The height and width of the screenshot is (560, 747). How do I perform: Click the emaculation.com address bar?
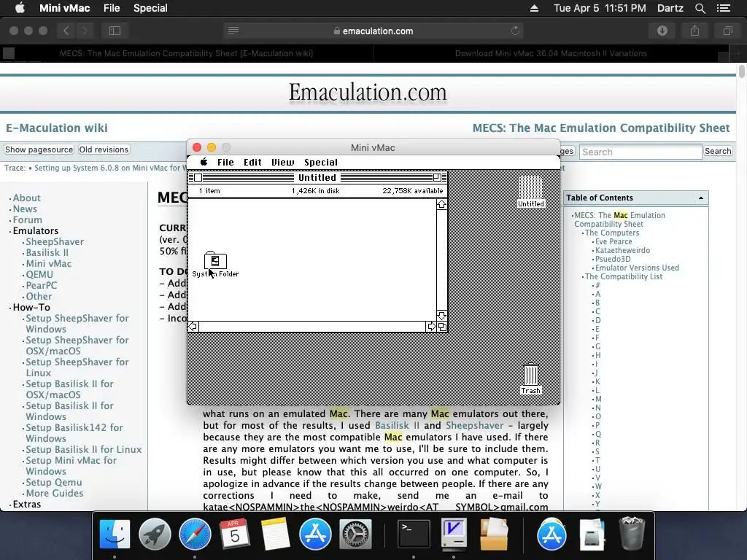point(373,31)
